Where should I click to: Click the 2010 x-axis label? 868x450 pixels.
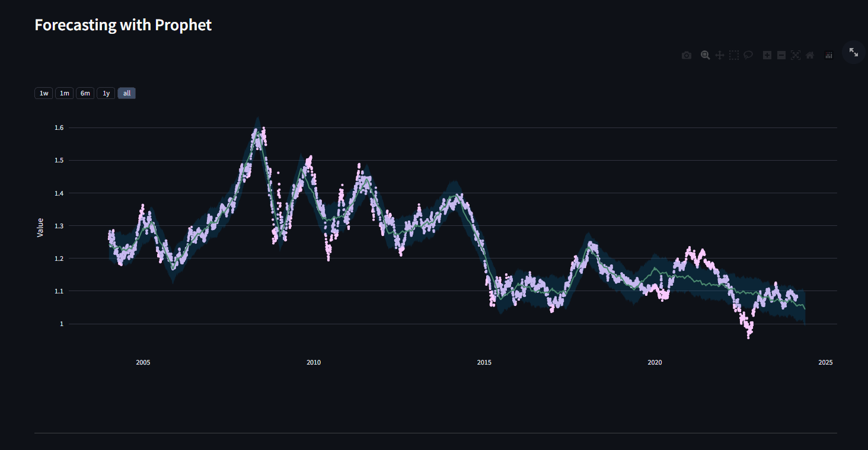(x=314, y=362)
